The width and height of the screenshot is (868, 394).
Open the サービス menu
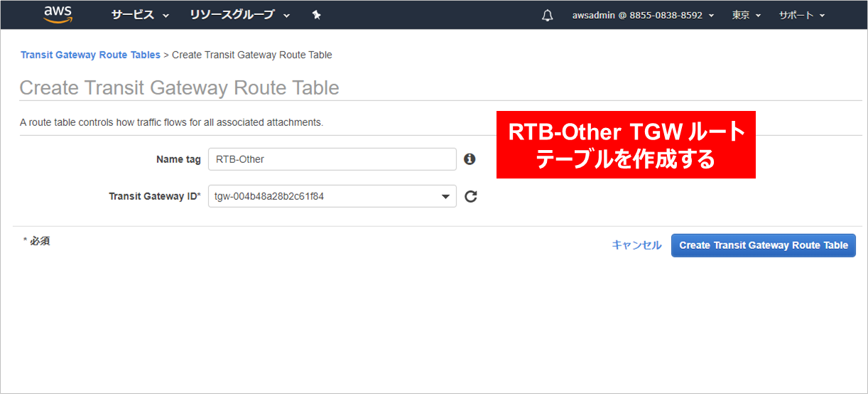click(x=140, y=15)
